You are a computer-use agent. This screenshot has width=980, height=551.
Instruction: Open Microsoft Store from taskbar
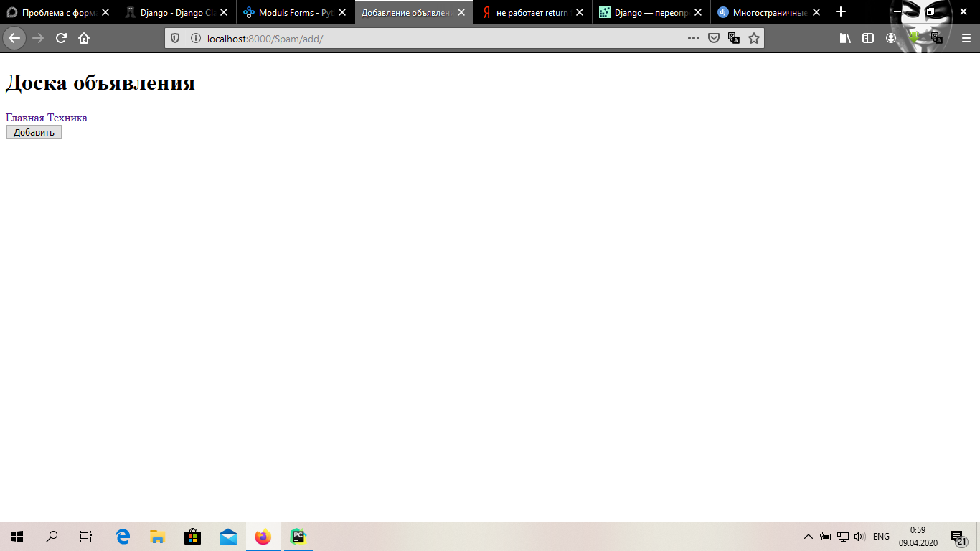click(192, 537)
